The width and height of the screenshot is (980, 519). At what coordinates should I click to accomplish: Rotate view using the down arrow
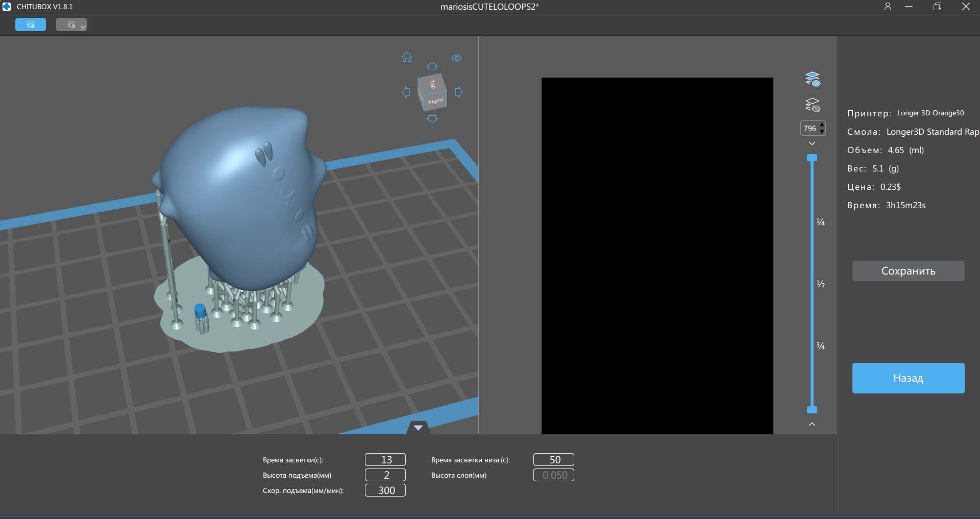coord(432,119)
